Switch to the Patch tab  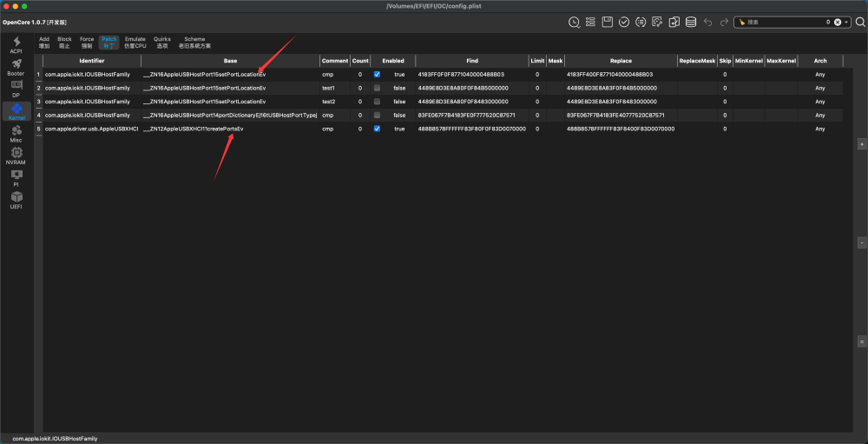pyautogui.click(x=109, y=42)
